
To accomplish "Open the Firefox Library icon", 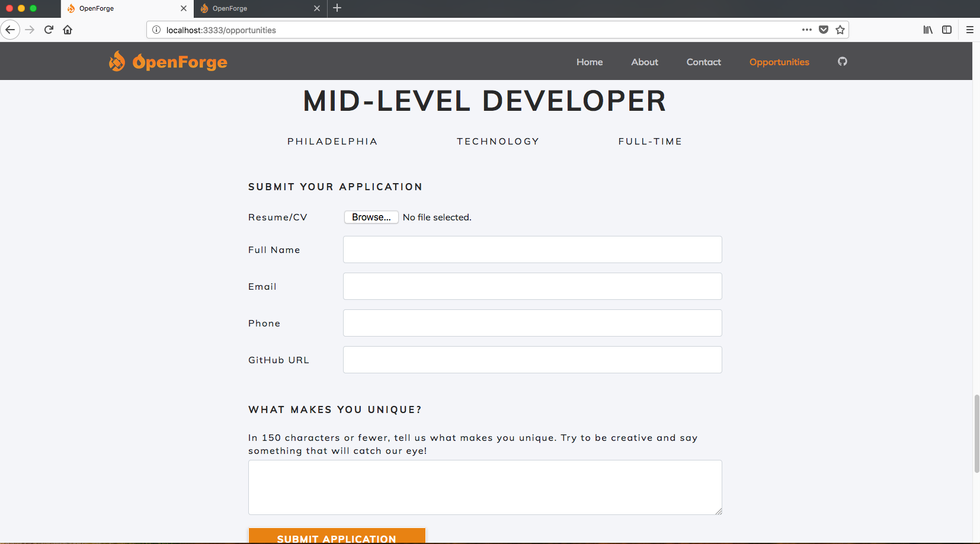I will pyautogui.click(x=928, y=30).
